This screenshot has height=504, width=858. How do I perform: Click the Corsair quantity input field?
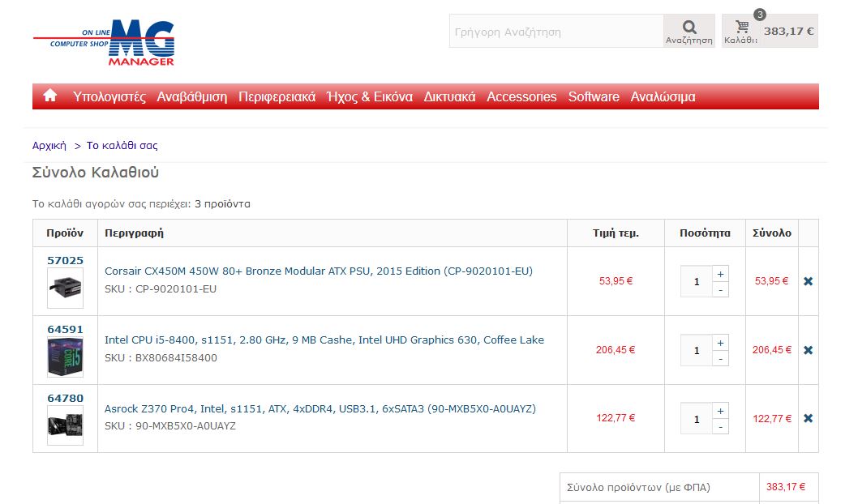[697, 281]
